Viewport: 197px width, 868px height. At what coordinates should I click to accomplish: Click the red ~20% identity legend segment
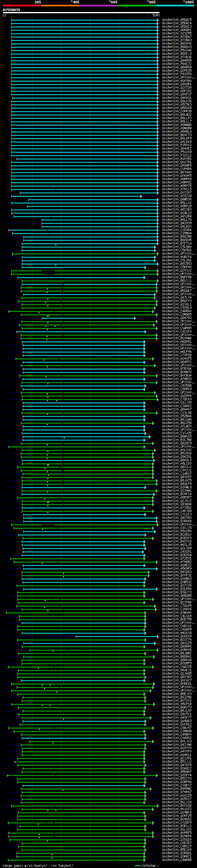pyautogui.click(x=22, y=6)
